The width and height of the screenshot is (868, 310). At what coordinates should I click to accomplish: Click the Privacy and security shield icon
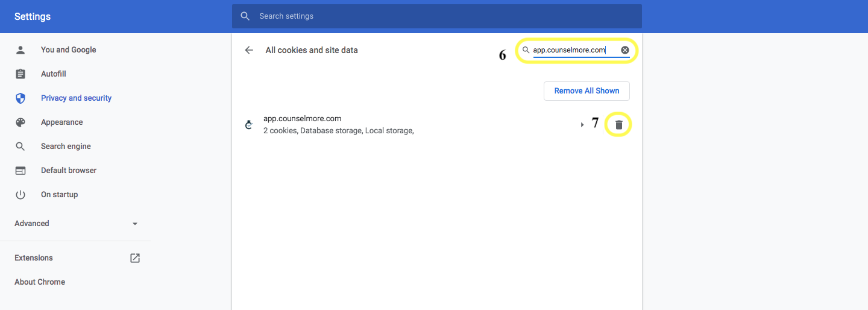point(20,98)
